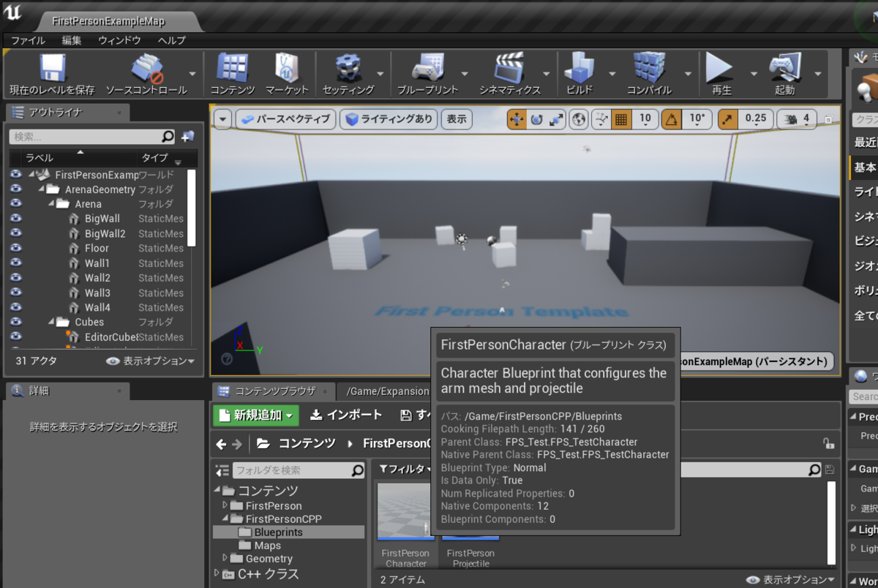This screenshot has height=588, width=878.
Task: Collapse the ArenaGeometry folder in outliner
Action: click(42, 189)
